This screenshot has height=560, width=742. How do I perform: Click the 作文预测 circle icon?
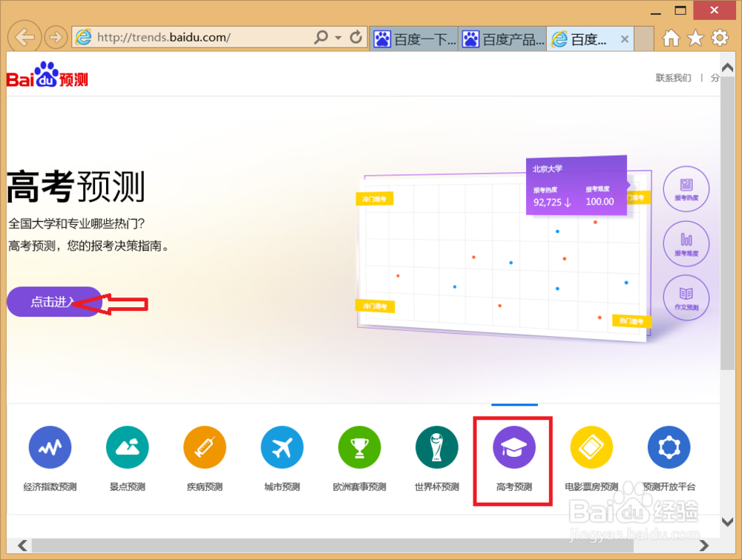coord(686,297)
